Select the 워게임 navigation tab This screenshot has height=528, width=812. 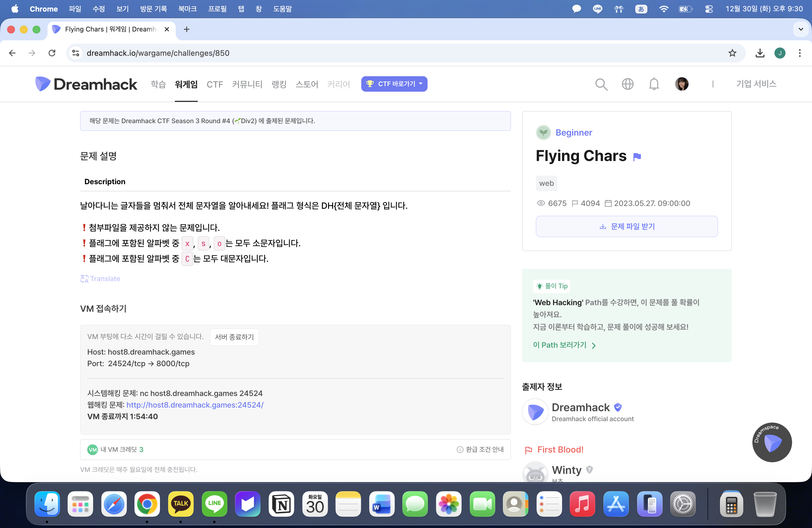[186, 84]
